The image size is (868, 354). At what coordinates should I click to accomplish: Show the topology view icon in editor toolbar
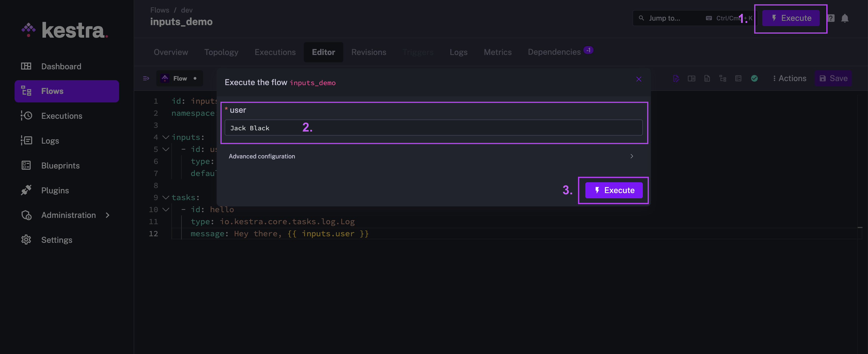[722, 78]
